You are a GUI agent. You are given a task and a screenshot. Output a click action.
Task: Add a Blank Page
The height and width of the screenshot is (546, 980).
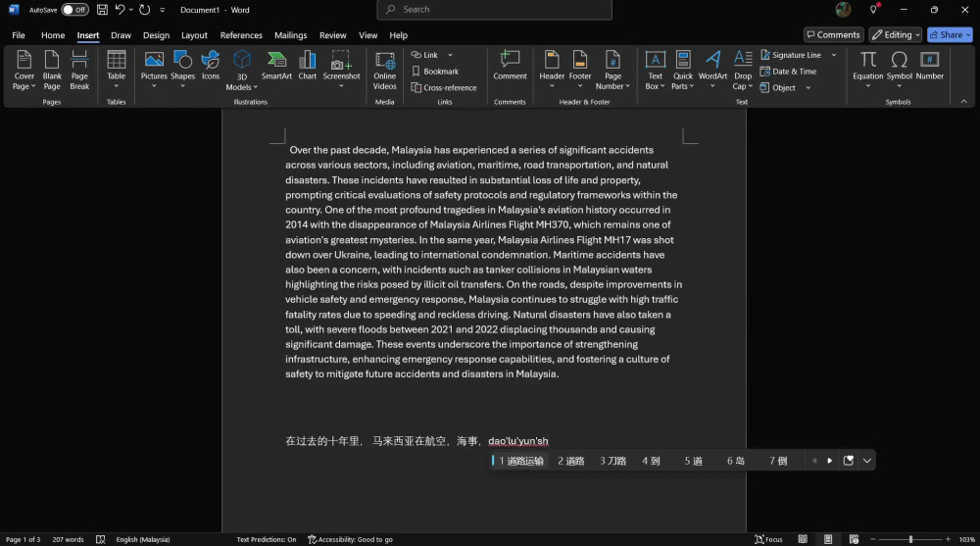[52, 70]
